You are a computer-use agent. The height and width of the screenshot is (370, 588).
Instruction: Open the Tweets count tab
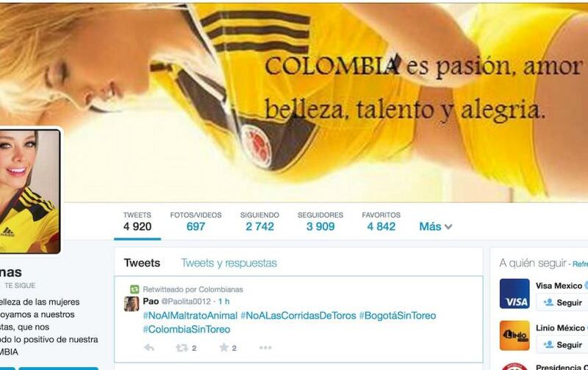(137, 221)
